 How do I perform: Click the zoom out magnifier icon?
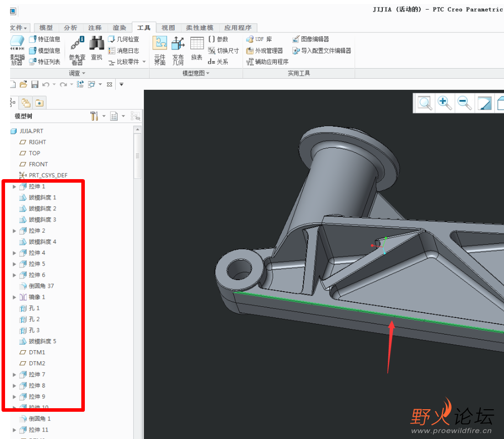pos(464,103)
